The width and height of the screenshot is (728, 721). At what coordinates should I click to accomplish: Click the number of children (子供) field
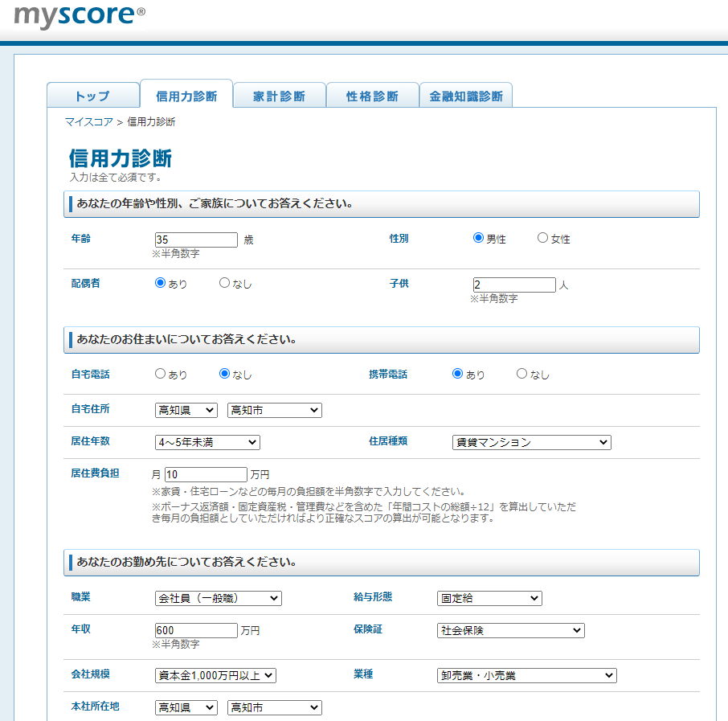coord(514,285)
